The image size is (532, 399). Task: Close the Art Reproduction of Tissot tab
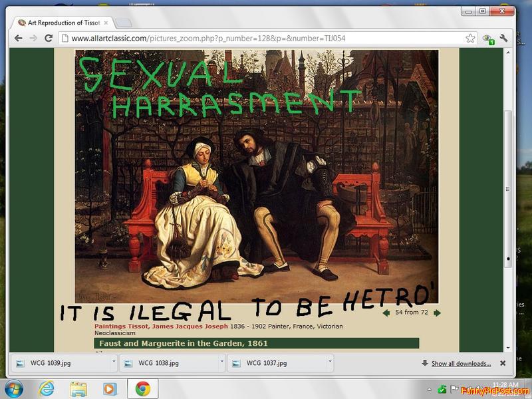(106, 23)
